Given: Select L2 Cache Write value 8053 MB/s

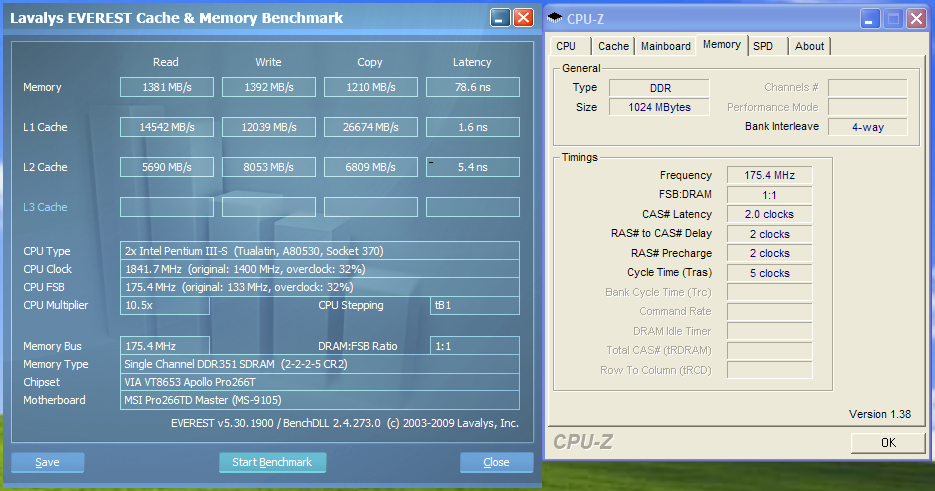Looking at the screenshot, I should 269,167.
